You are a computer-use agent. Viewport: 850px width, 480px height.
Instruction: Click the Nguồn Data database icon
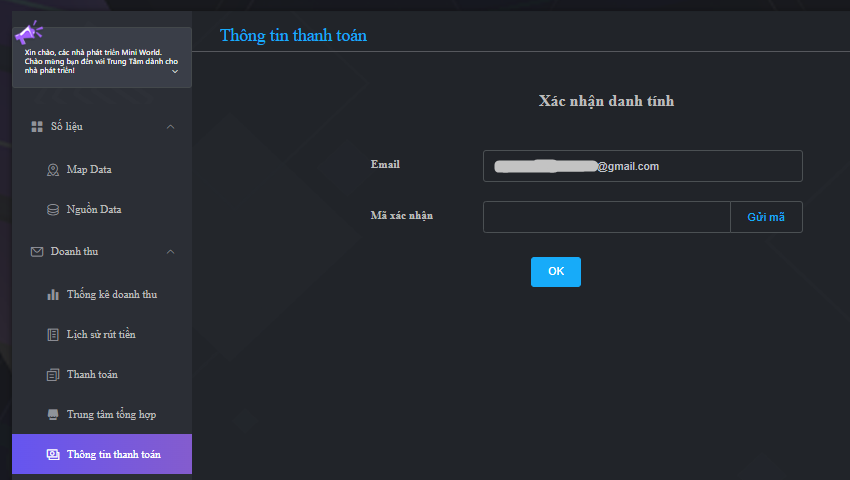[53, 210]
